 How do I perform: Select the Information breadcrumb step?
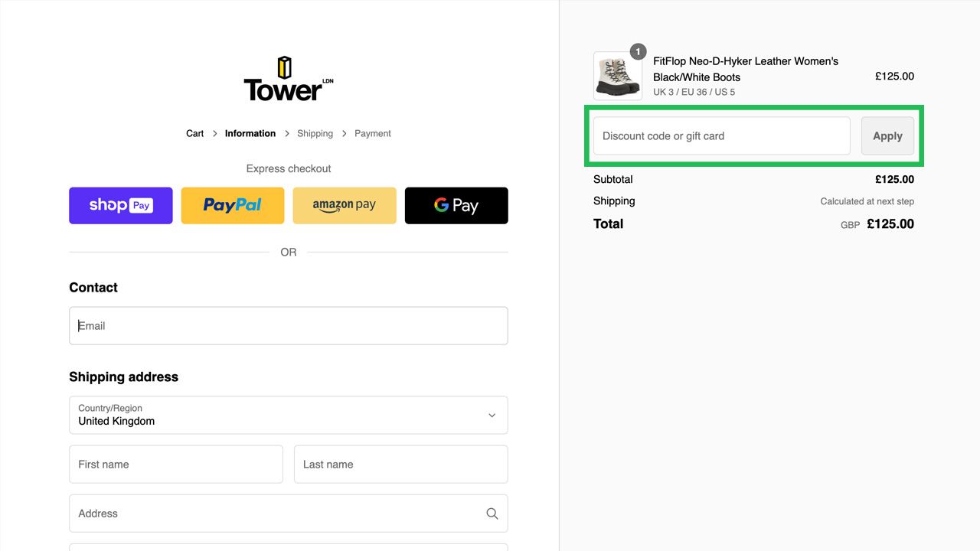pyautogui.click(x=250, y=133)
